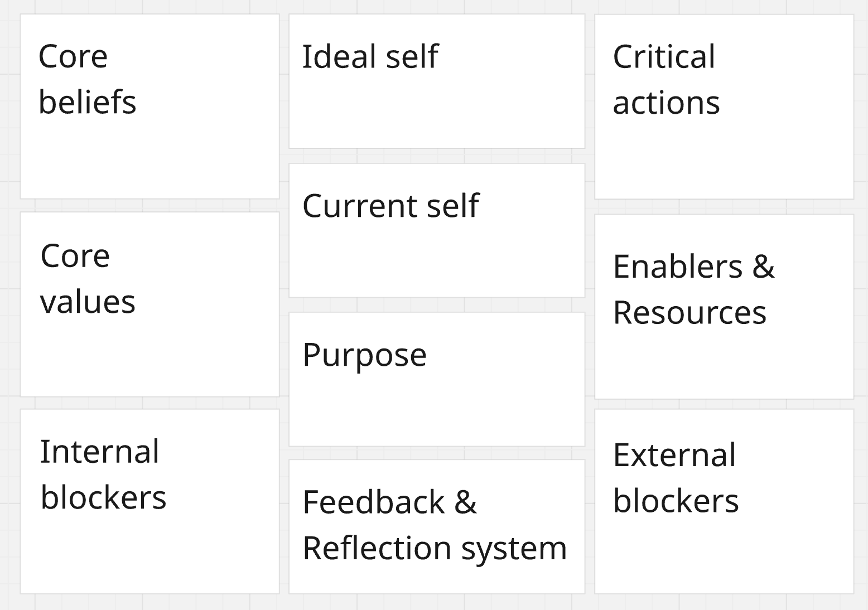The width and height of the screenshot is (868, 610).
Task: Click the 'Reflection system' text line
Action: 435,549
